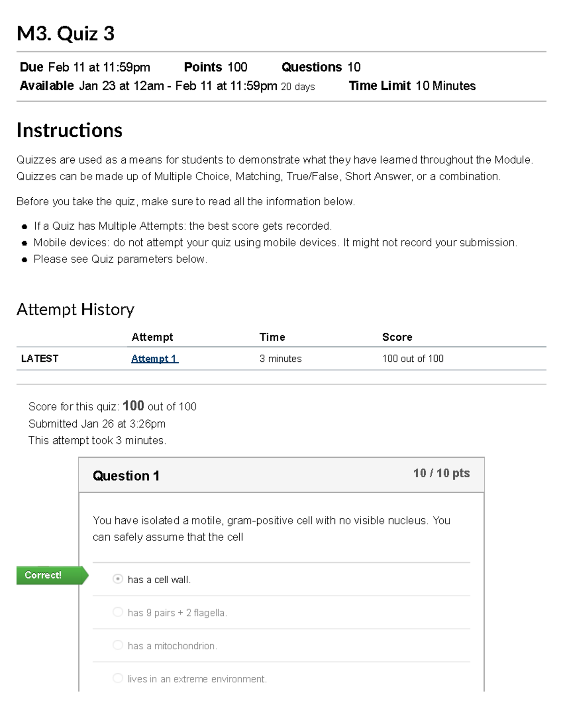Click the Instructions heading
Viewport: 563px width, 728px height.
(69, 130)
